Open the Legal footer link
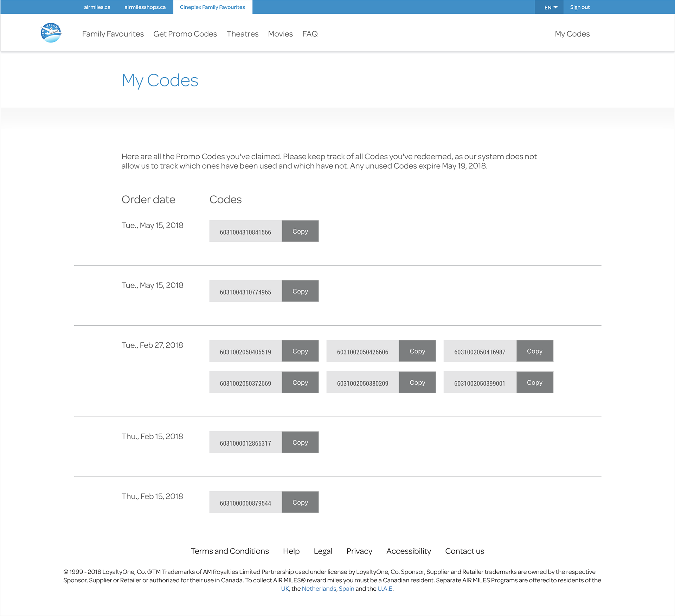This screenshot has width=675, height=616. click(x=323, y=551)
